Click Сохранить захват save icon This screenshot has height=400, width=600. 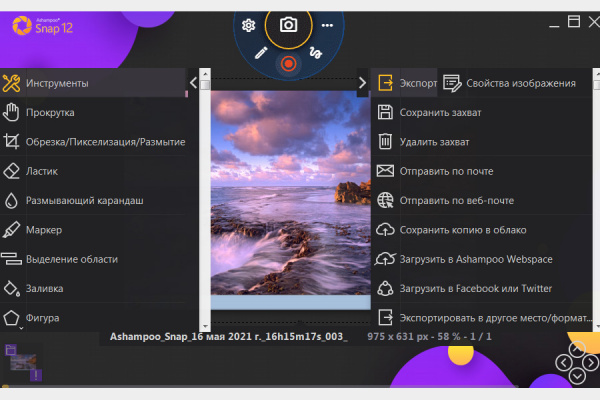385,113
